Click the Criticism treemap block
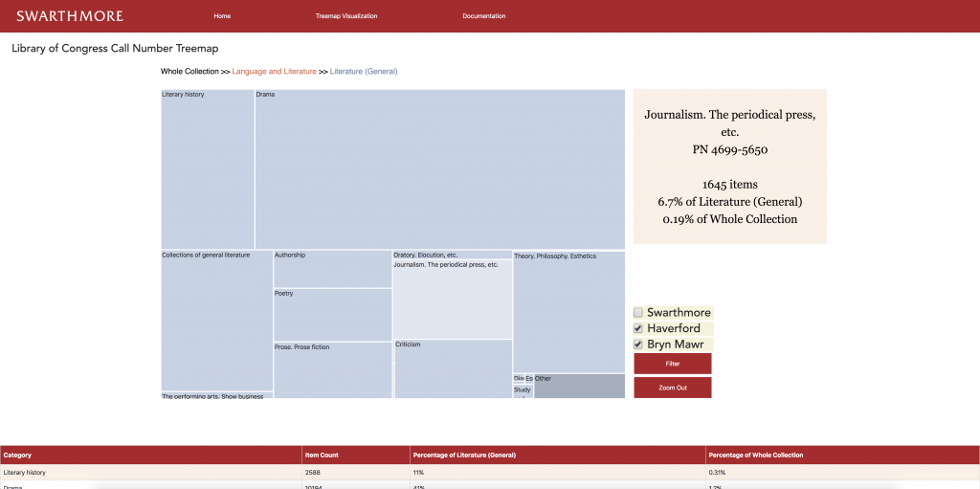The width and height of the screenshot is (980, 489). click(x=453, y=369)
